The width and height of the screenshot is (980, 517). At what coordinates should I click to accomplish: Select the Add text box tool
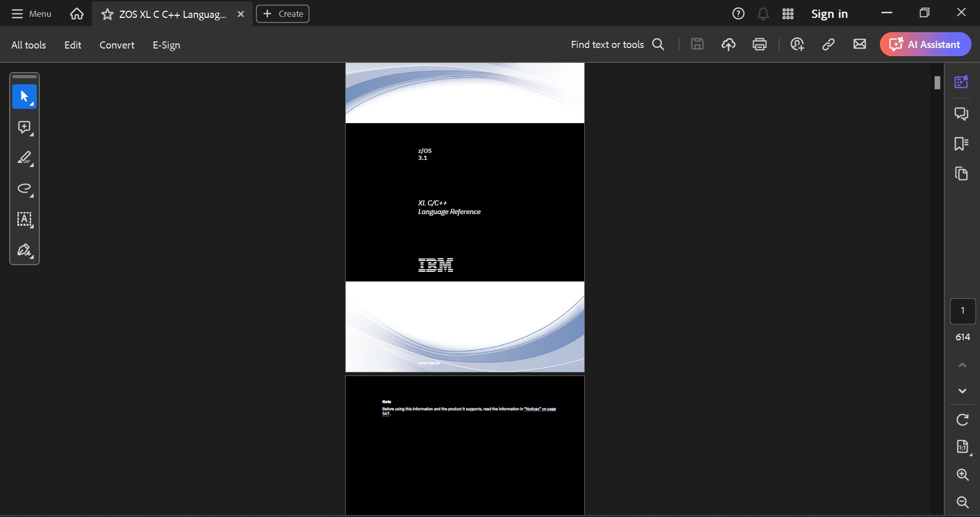coord(24,220)
